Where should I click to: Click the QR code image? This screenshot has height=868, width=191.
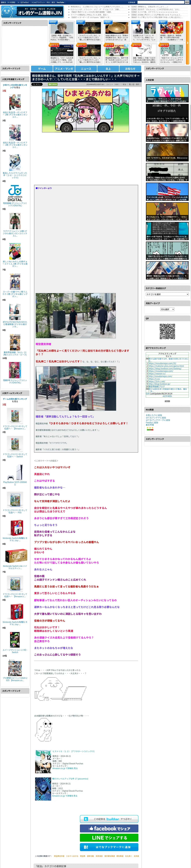tap(167, 331)
